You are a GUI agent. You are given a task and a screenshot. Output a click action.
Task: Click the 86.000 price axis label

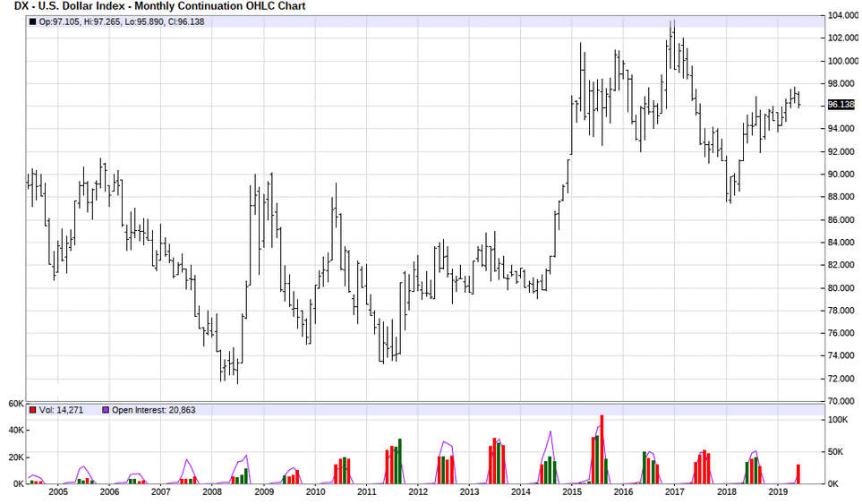841,220
